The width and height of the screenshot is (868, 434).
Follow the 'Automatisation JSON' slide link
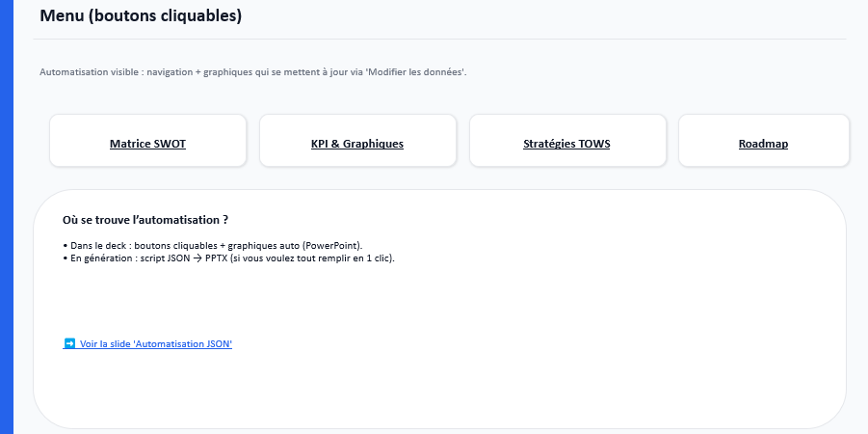[x=156, y=343]
